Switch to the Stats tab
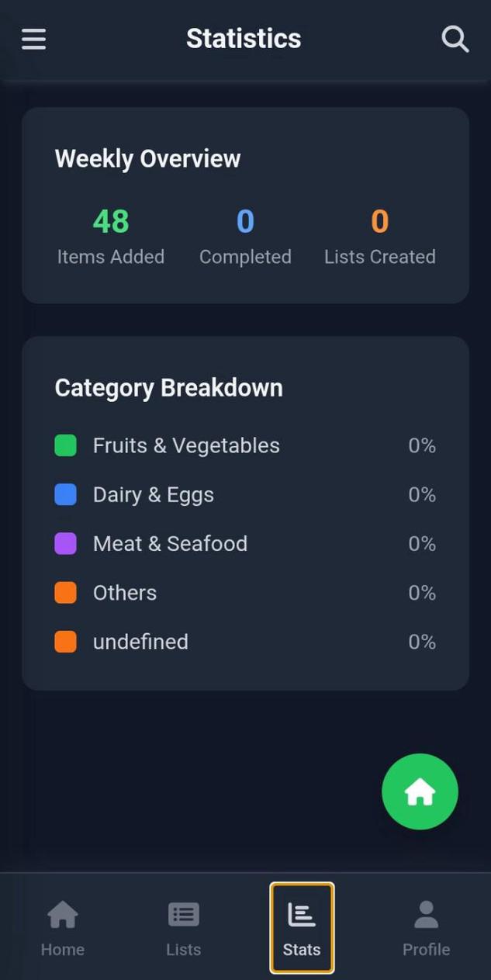 (302, 927)
